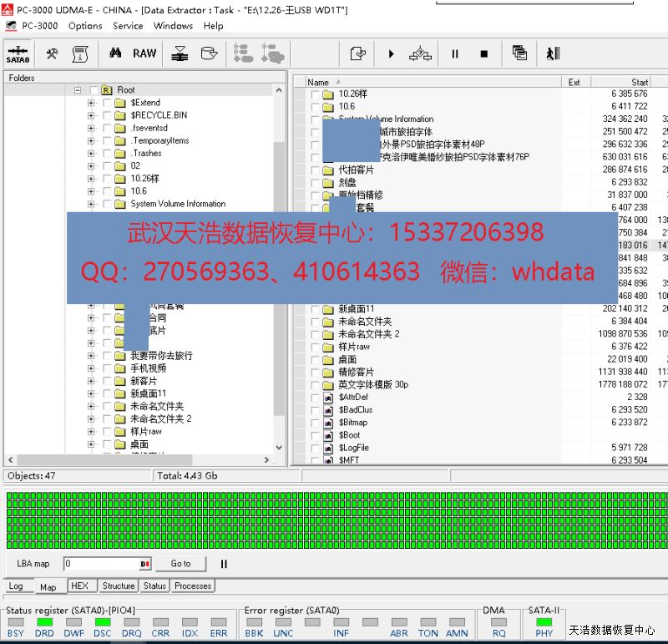668x644 pixels.
Task: Click the binoculars search icon
Action: pyautogui.click(x=116, y=53)
